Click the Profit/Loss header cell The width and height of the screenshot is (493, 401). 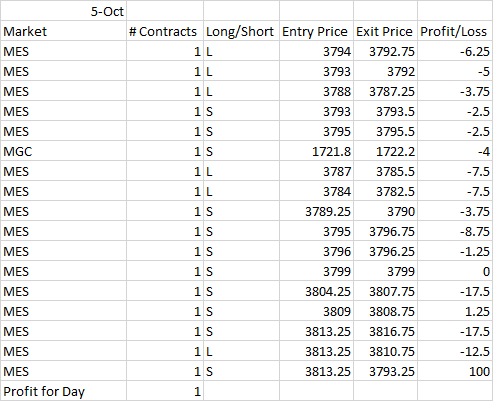click(455, 31)
